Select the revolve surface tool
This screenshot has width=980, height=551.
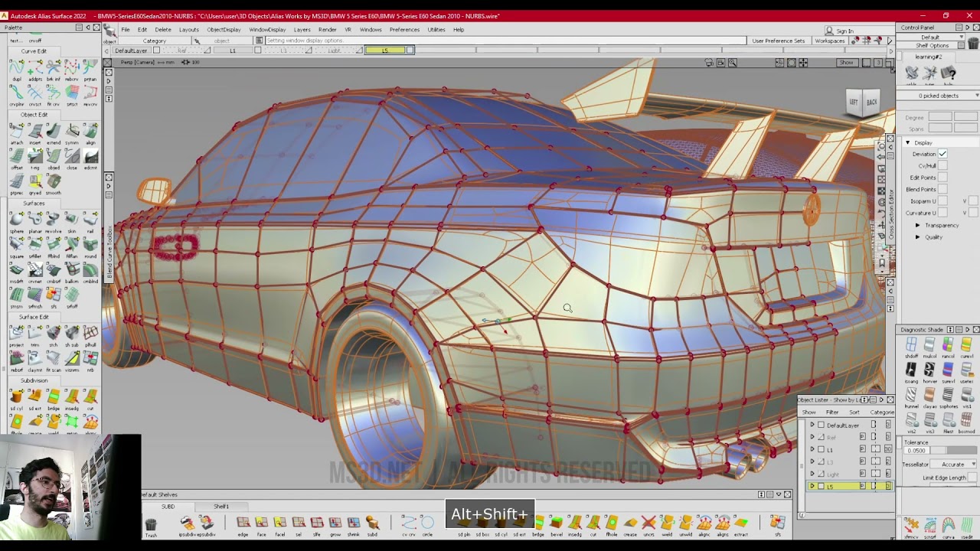[53, 220]
